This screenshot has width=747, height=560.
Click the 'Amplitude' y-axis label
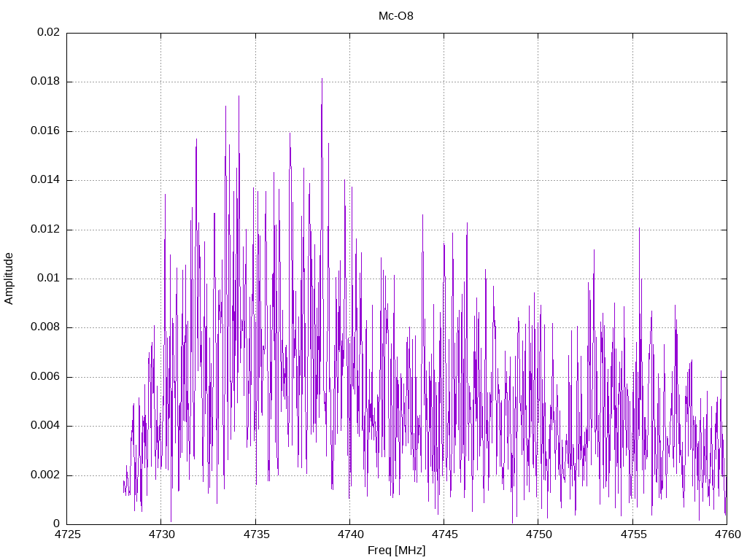(9, 279)
